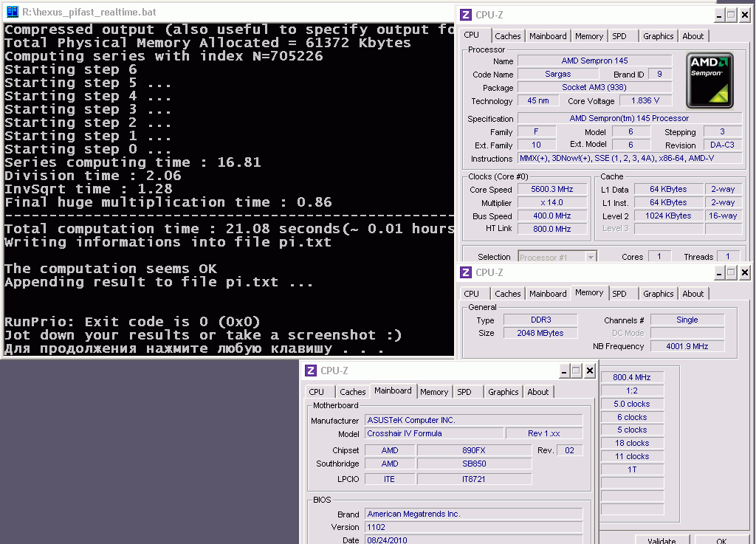Click the Multiplier value x 14.0
Image resolution: width=756 pixels, height=544 pixels.
pyautogui.click(x=552, y=203)
